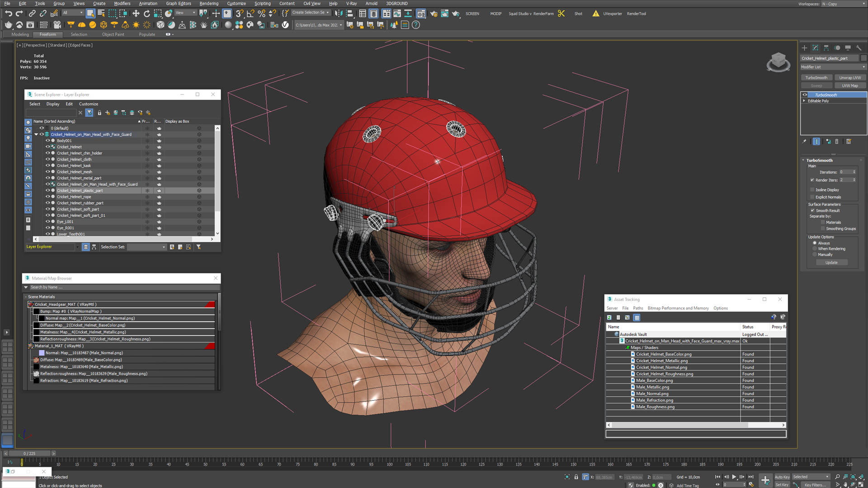Click the time slider 0 / 225
Image resolution: width=868 pixels, height=488 pixels.
tap(29, 453)
